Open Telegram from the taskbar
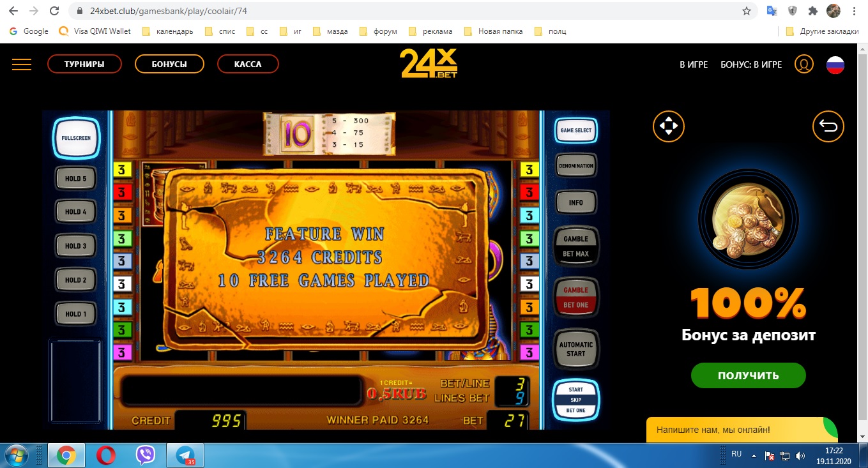Screen dimensions: 868x468 click(x=186, y=455)
